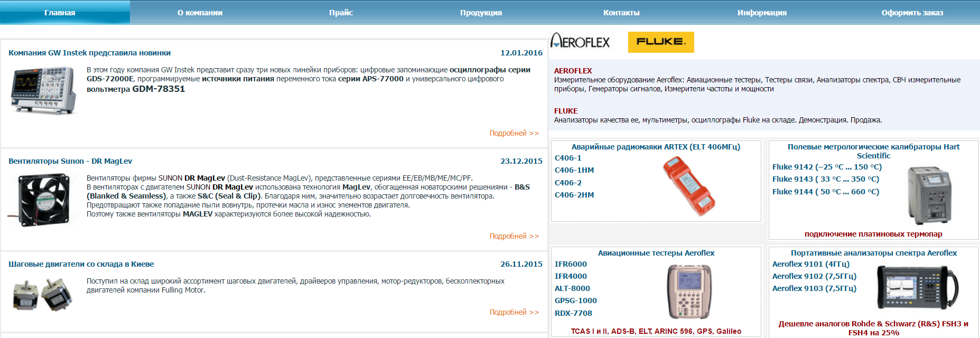Click Подробней for the GW Instek news

pyautogui.click(x=514, y=133)
